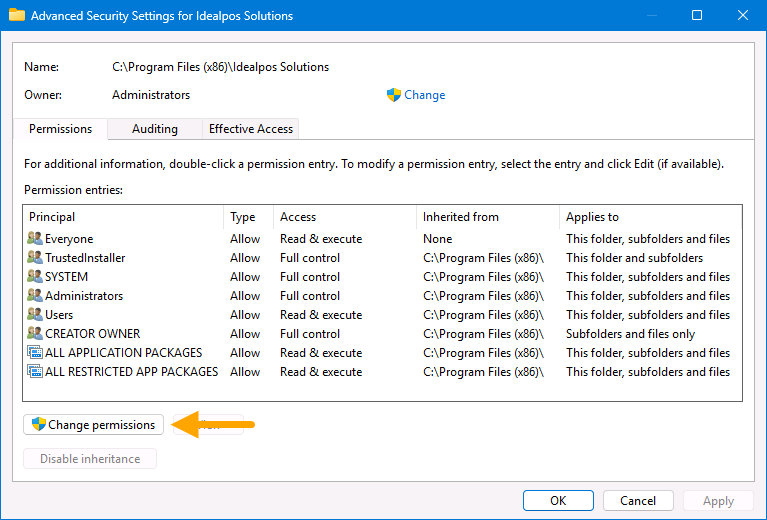Sort by the Applies to column header
Viewport: 767px width, 520px height.
pyautogui.click(x=651, y=217)
